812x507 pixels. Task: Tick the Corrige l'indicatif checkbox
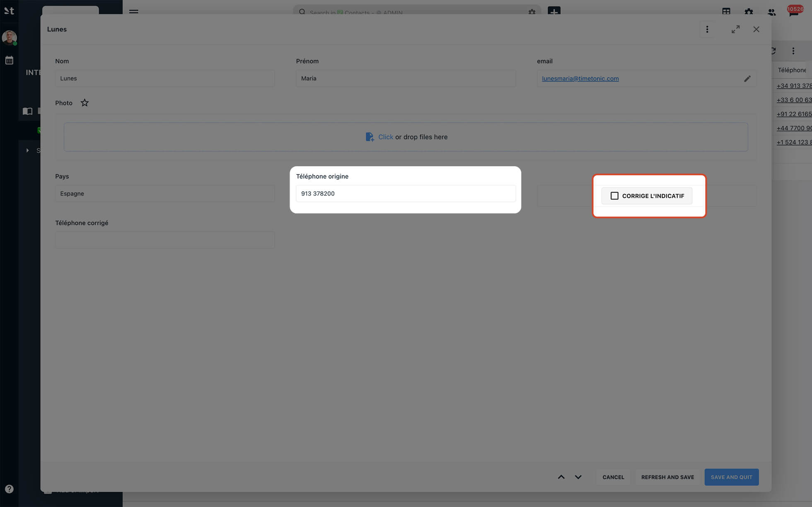point(614,196)
